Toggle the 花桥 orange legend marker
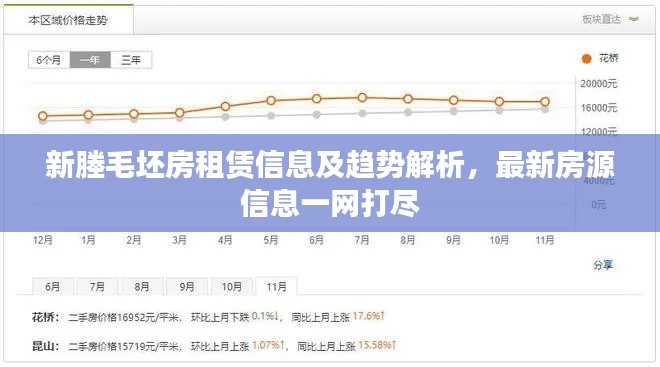 click(586, 59)
